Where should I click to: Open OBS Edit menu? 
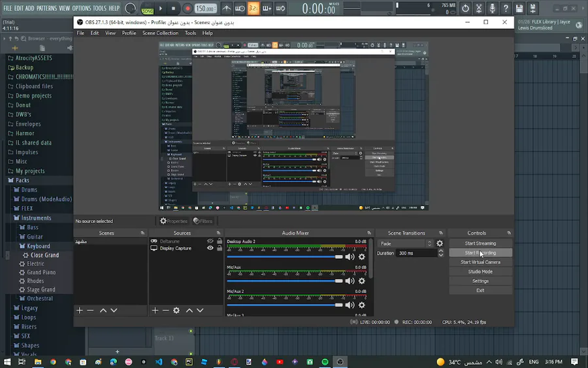click(x=95, y=33)
